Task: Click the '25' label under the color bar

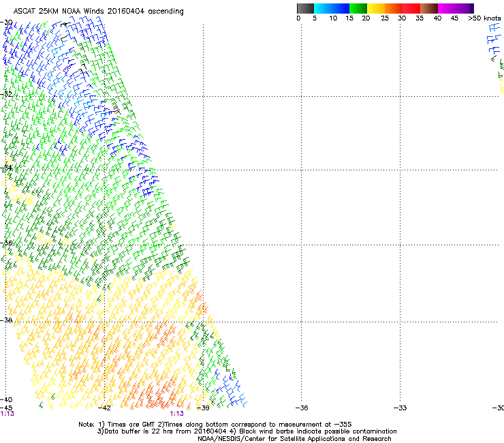Action: coord(385,18)
